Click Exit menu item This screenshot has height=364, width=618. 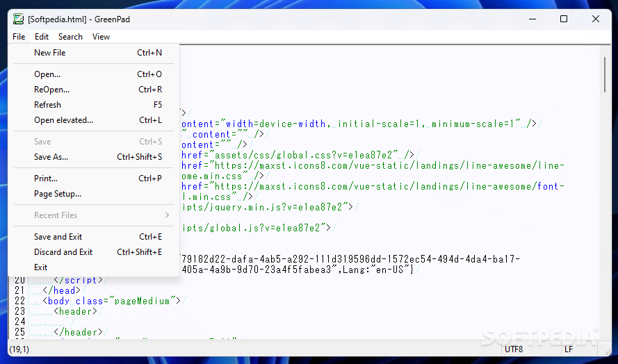pos(94,268)
